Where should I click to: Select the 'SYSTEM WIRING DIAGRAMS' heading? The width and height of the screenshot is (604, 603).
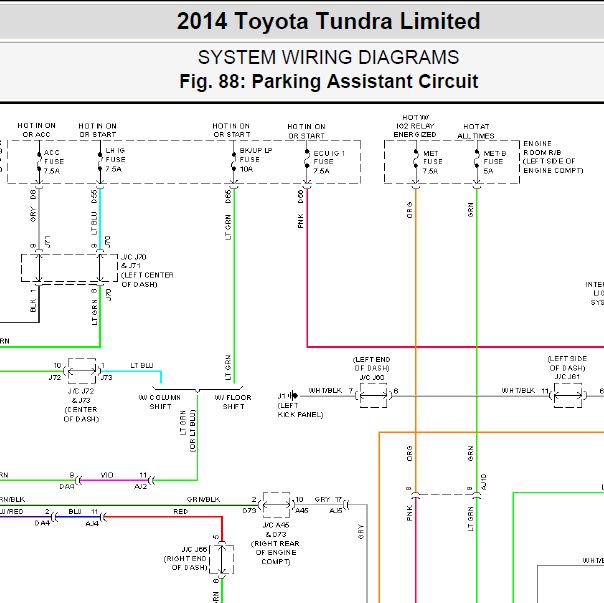328,57
